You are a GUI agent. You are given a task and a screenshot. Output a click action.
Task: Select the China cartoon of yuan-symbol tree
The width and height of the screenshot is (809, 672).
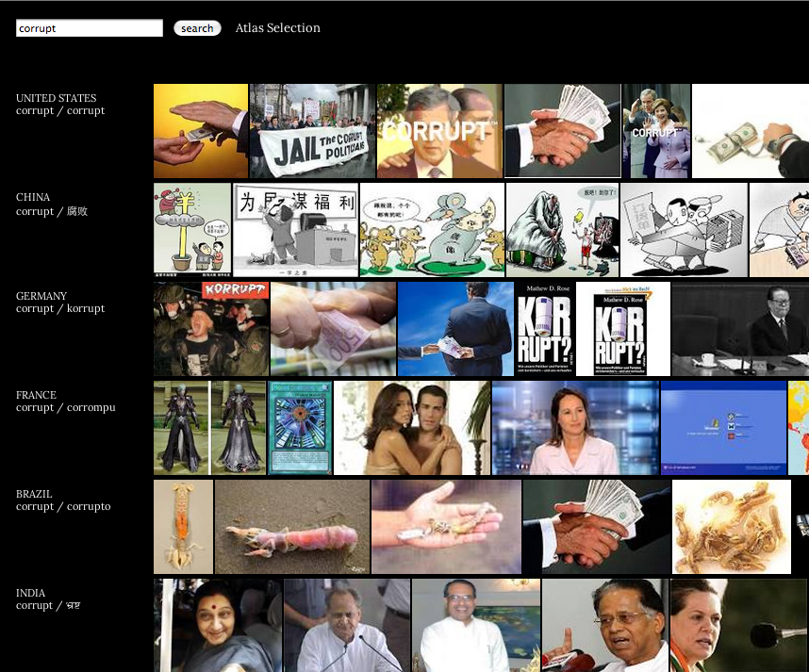[192, 230]
